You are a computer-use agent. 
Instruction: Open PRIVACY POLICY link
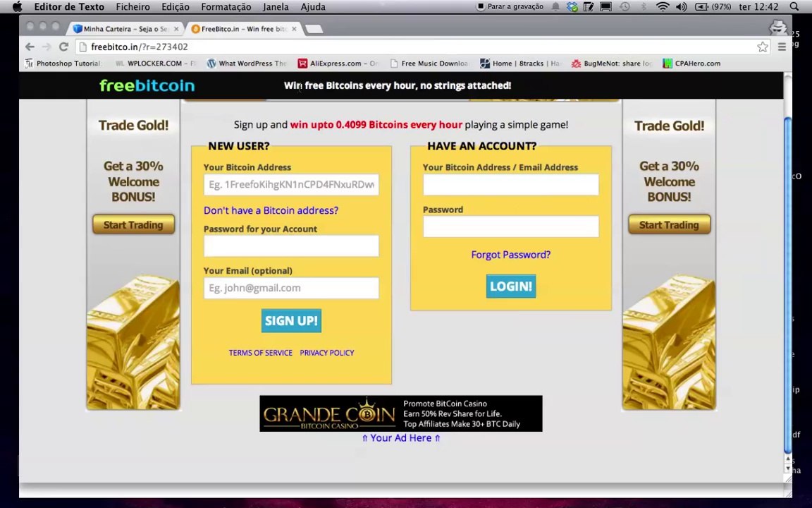click(327, 353)
